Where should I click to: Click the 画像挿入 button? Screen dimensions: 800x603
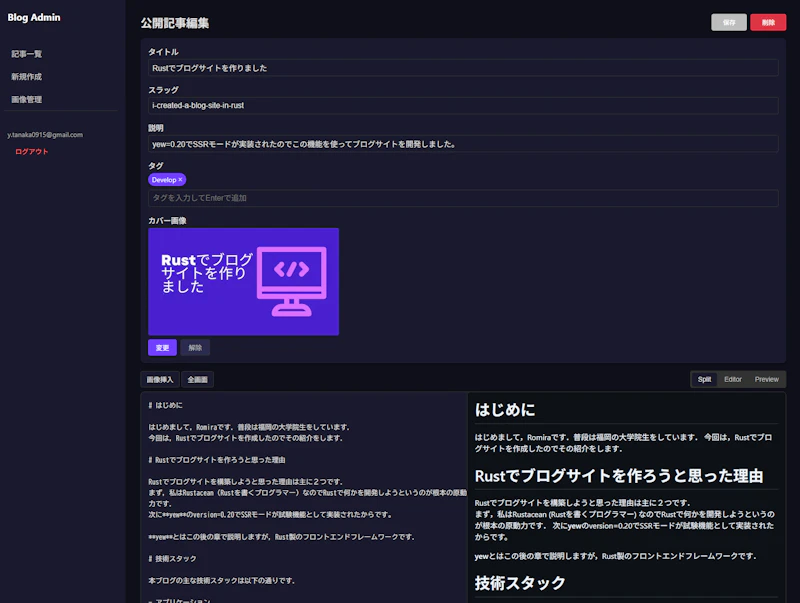pyautogui.click(x=160, y=380)
